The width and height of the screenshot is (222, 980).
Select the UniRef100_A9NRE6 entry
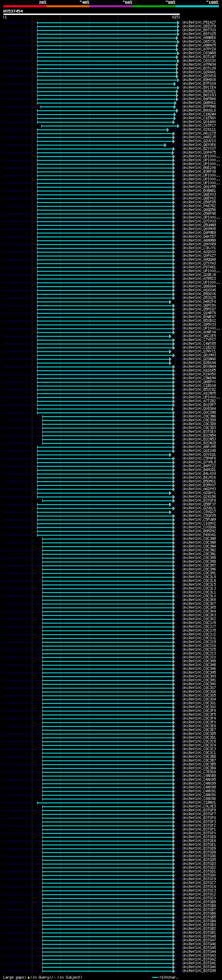199,38
